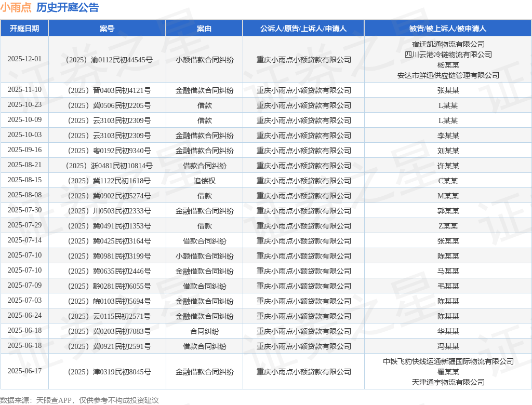Click the 案由 column header
The image size is (532, 405).
coord(204,29)
